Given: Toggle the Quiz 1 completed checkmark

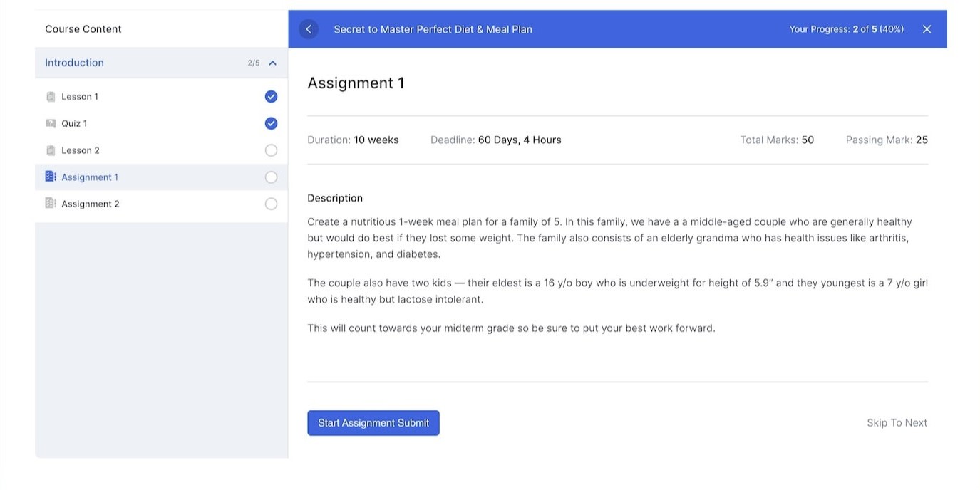Looking at the screenshot, I should [x=271, y=123].
